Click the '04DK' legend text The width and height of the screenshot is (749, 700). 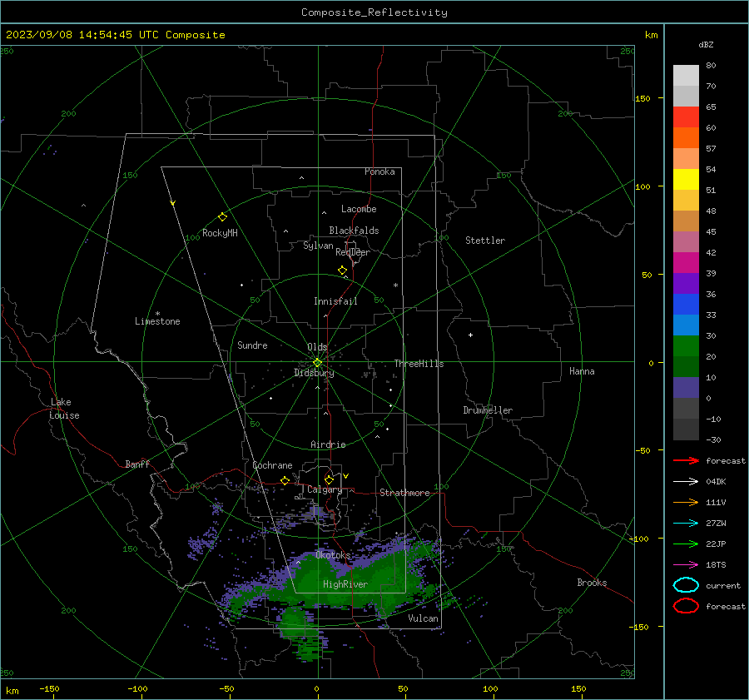(716, 482)
